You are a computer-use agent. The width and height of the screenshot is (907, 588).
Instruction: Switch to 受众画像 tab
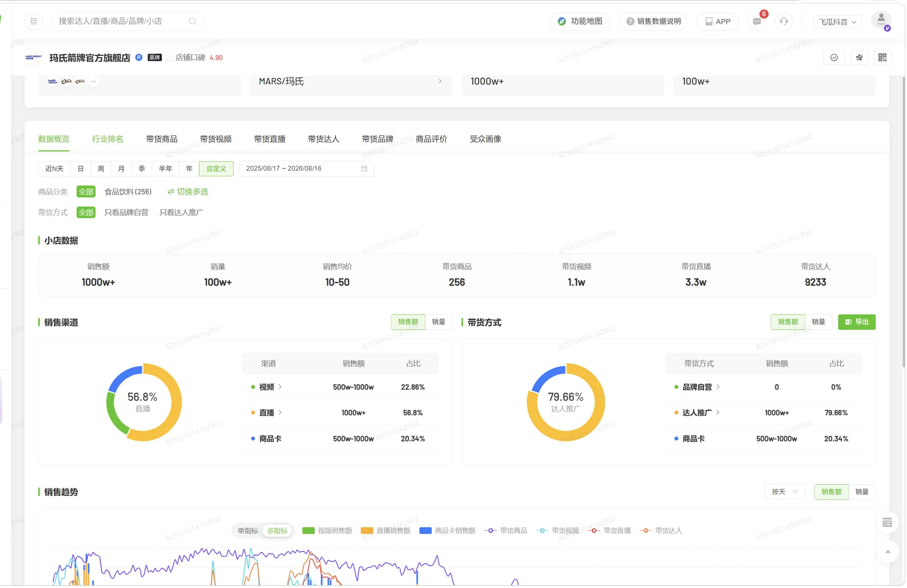click(x=485, y=139)
